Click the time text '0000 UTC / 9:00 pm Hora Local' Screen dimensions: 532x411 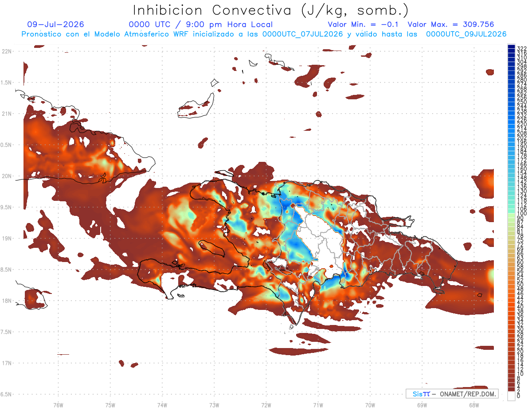click(x=201, y=24)
